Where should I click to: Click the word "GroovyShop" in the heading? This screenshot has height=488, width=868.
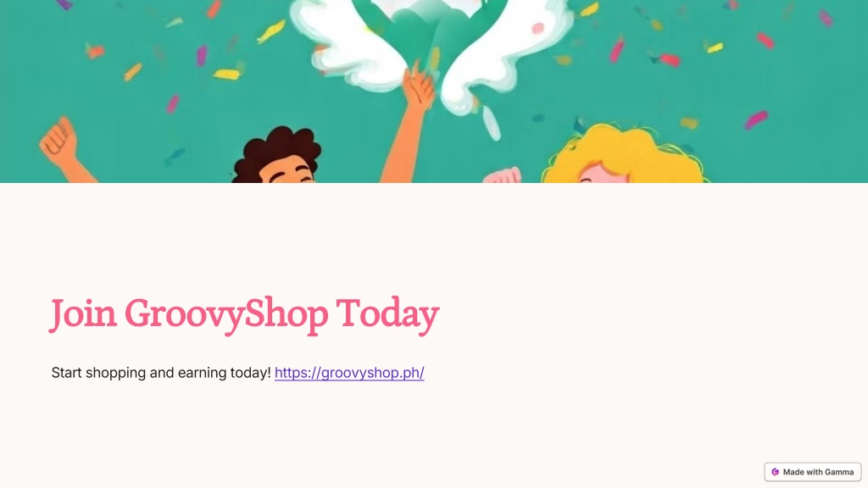[x=226, y=314]
